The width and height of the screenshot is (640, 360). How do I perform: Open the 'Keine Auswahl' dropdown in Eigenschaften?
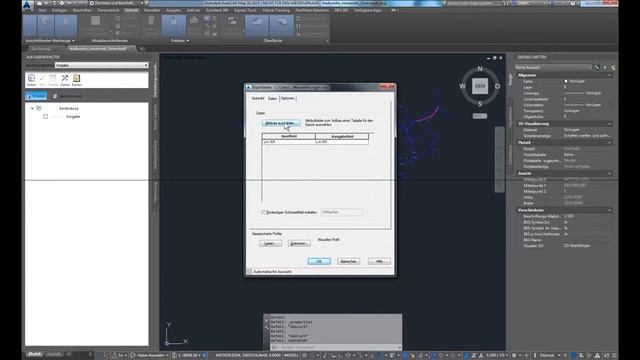(553, 67)
